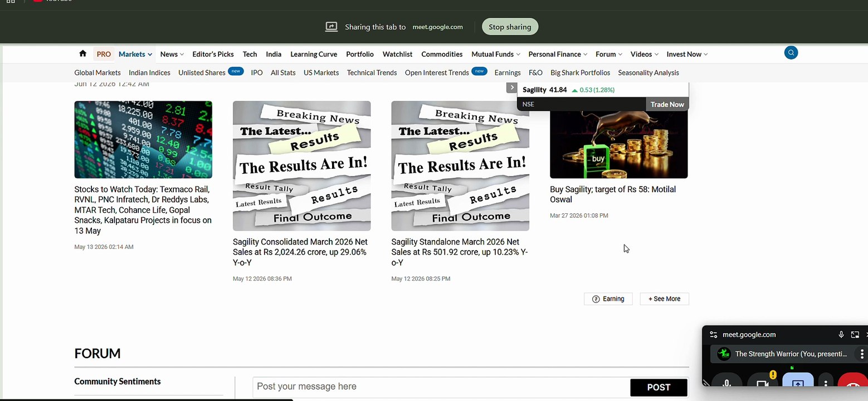
Task: Go to the Tech section
Action: [x=250, y=54]
